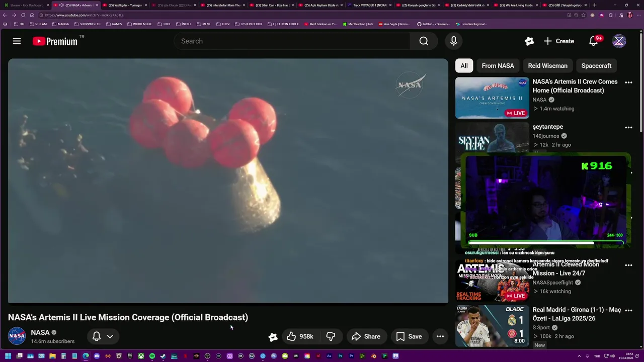
Task: Open the YouTube hamburger guide menu
Action: (x=17, y=41)
